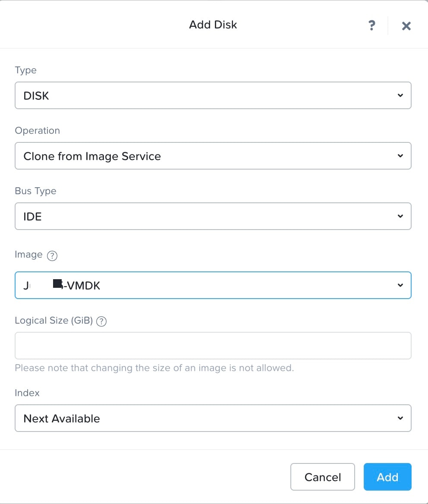Screen dimensions: 428x504
Task: Click the chevron on the Image selector
Action: click(x=400, y=285)
